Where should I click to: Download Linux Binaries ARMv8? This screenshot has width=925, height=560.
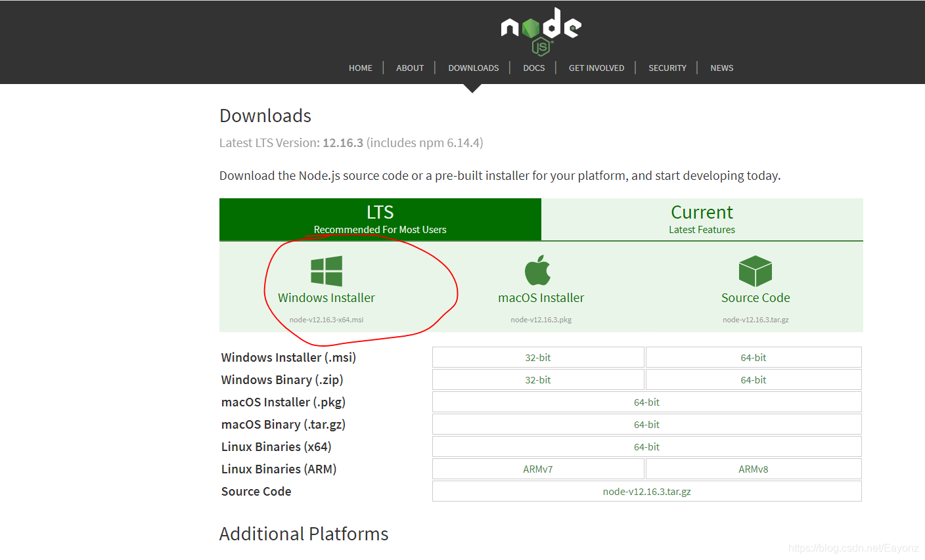point(754,469)
